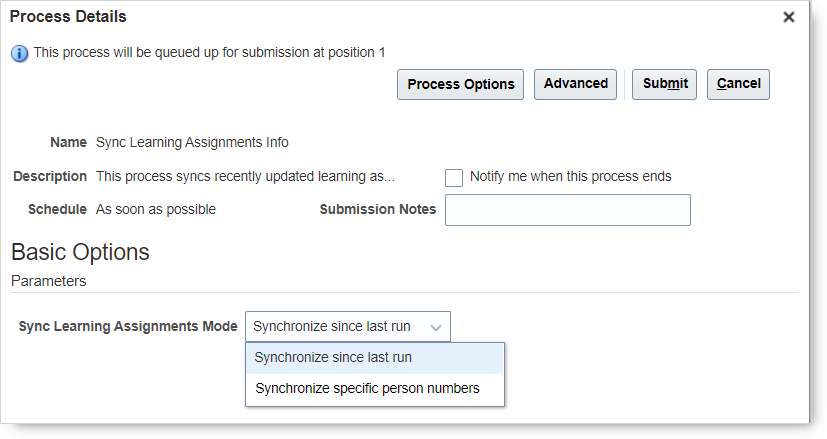The width and height of the screenshot is (827, 439).
Task: Click the Parameters section label
Action: (48, 281)
